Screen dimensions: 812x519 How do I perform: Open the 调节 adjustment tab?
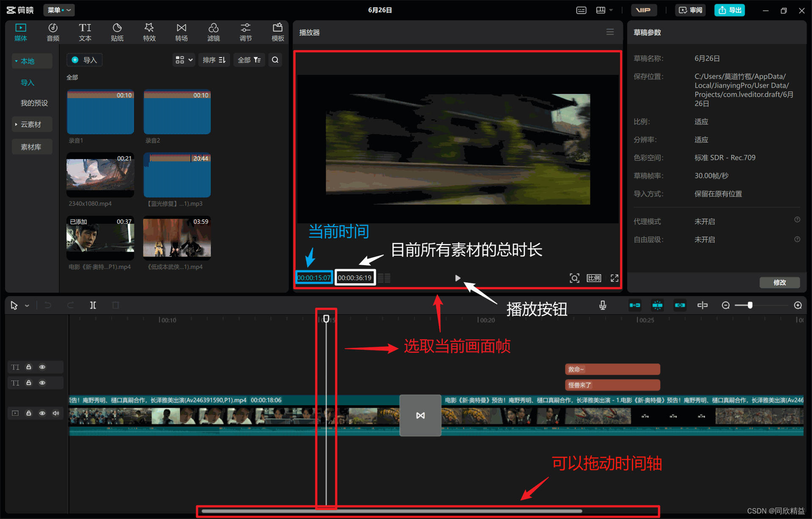[246, 32]
